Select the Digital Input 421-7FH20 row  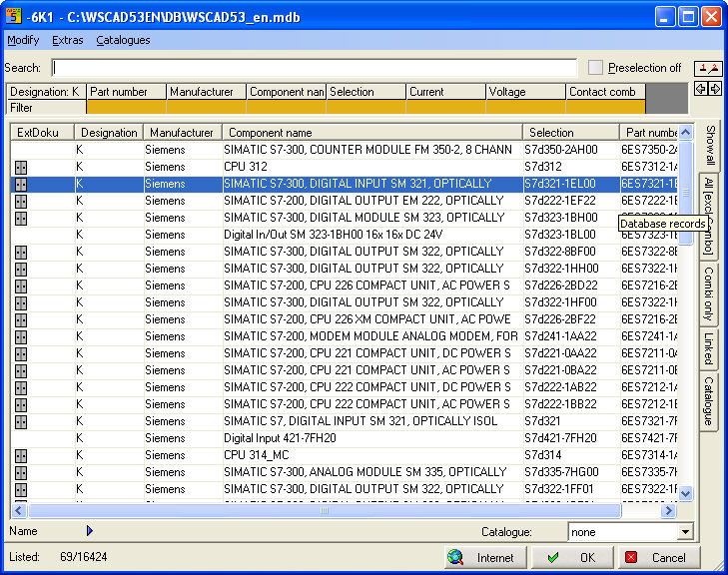coord(344,438)
